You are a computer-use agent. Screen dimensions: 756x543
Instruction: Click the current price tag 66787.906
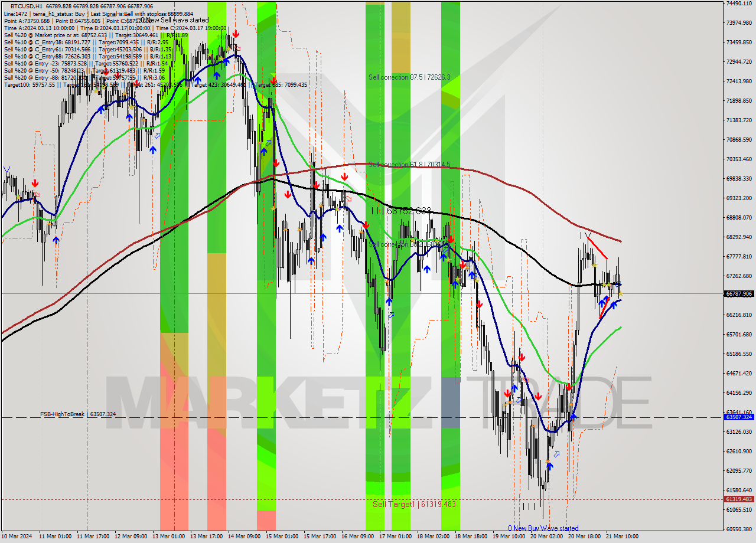click(738, 293)
